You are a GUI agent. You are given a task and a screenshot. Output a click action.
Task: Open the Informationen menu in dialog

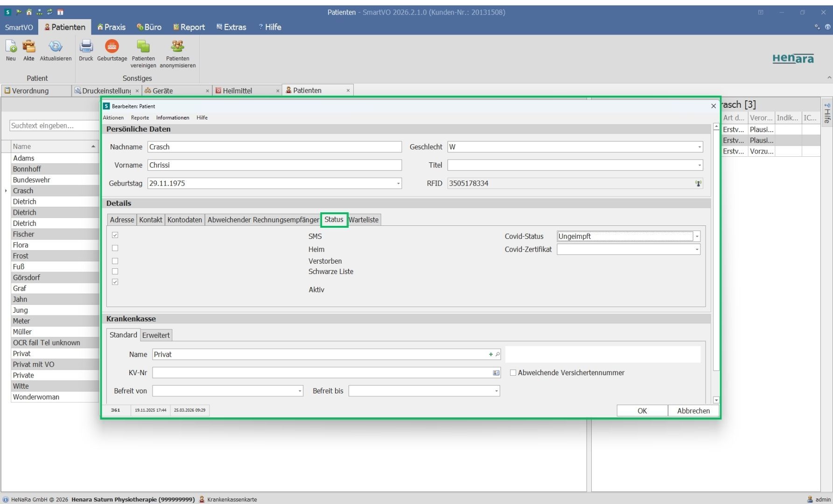[x=173, y=118]
